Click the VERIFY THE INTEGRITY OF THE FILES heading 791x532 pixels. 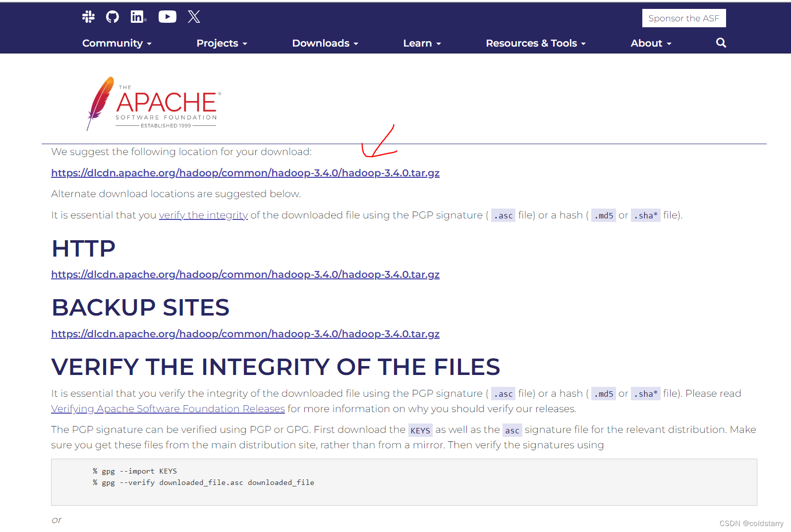276,367
